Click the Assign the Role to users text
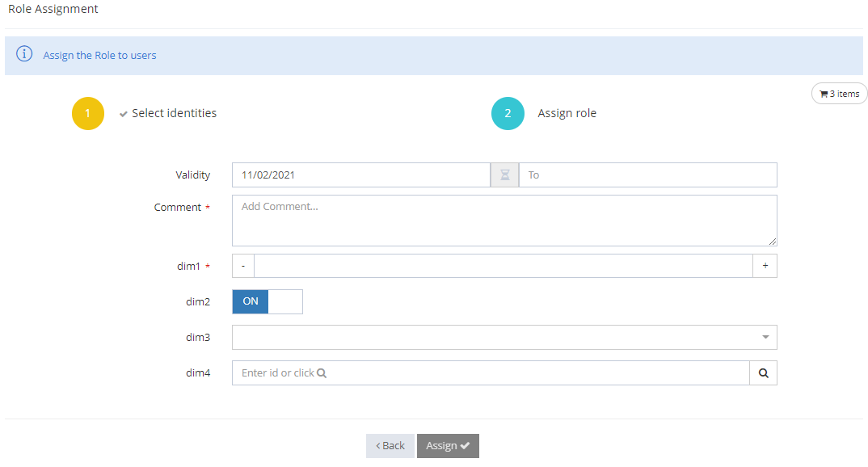The image size is (868, 467). [100, 56]
